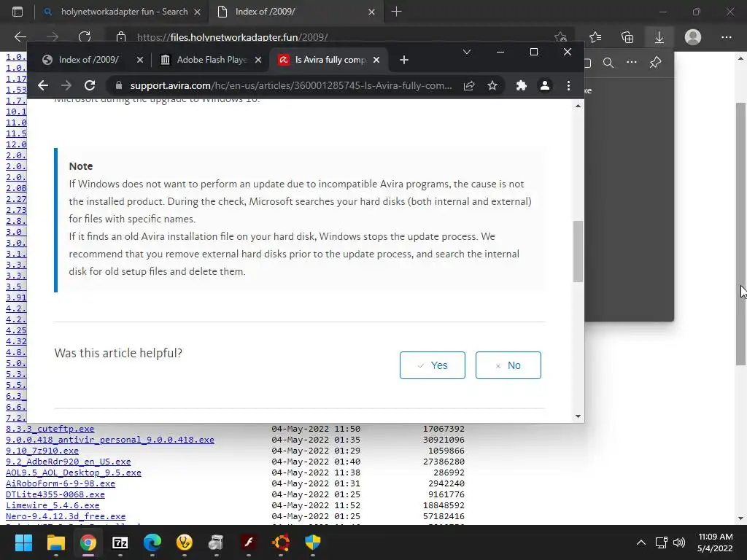The height and width of the screenshot is (560, 747).
Task: Close the Index of /2009/ tab in Chrome
Action: [139, 60]
